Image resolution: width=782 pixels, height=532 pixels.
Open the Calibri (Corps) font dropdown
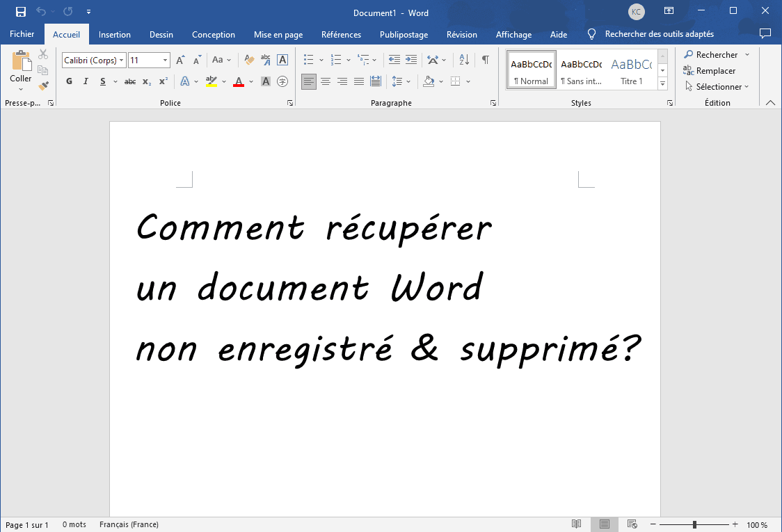coord(121,61)
